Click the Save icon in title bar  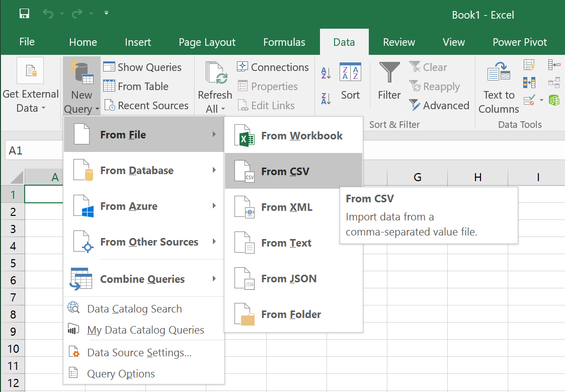click(x=24, y=14)
